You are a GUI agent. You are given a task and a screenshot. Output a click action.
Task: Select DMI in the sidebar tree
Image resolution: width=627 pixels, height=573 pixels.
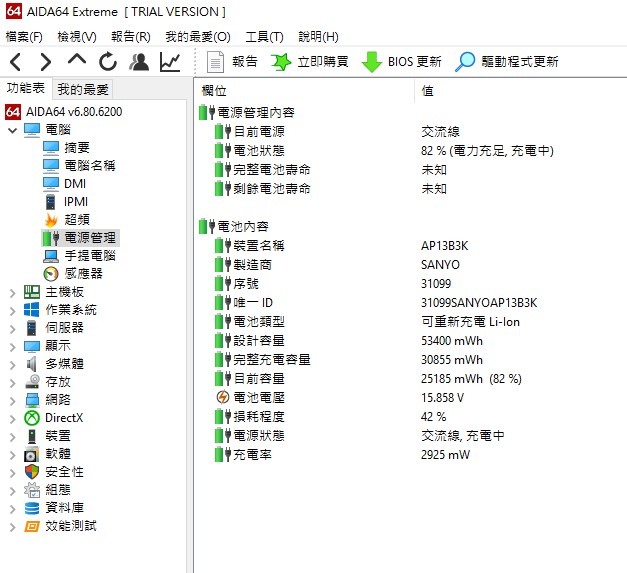click(x=64, y=184)
